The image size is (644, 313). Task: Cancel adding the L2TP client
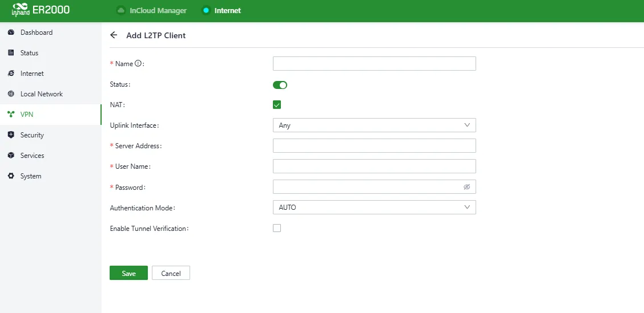pos(171,273)
